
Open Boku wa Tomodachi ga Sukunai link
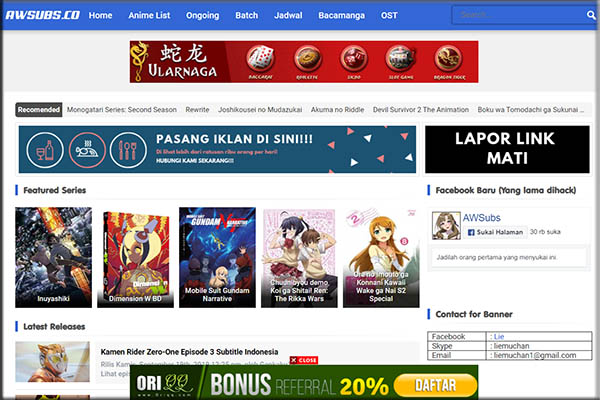click(x=530, y=110)
